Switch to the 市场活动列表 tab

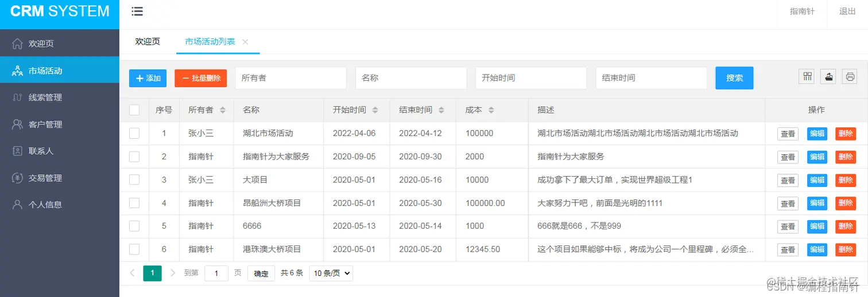point(210,42)
